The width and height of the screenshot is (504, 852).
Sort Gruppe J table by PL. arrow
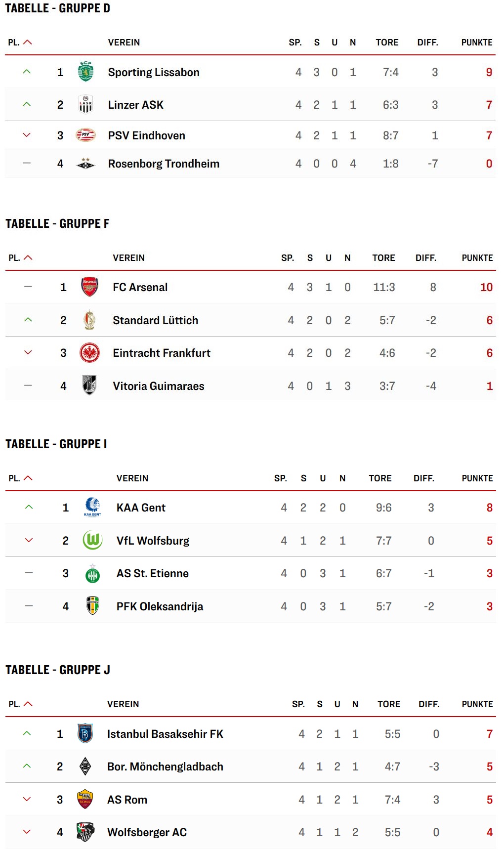(28, 704)
